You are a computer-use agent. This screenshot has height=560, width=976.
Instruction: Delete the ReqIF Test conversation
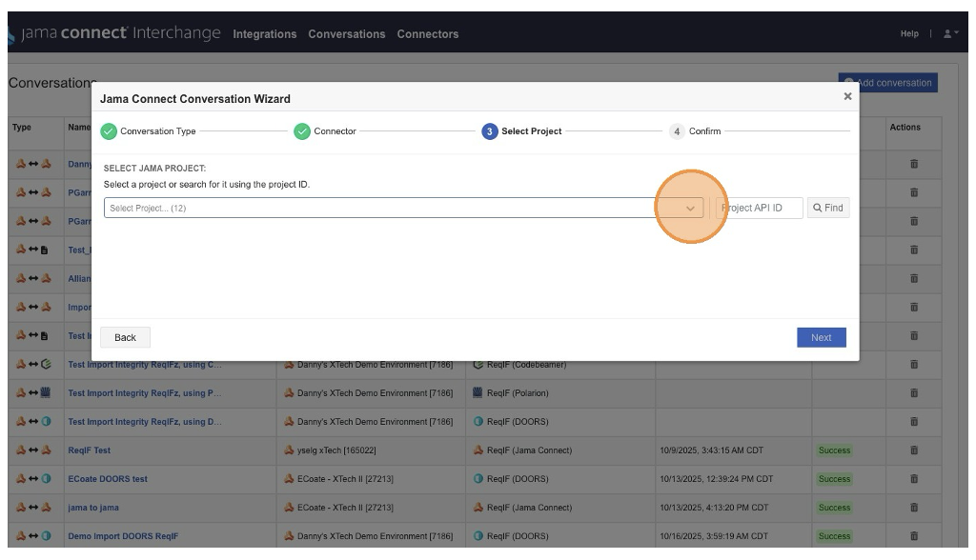(x=914, y=450)
